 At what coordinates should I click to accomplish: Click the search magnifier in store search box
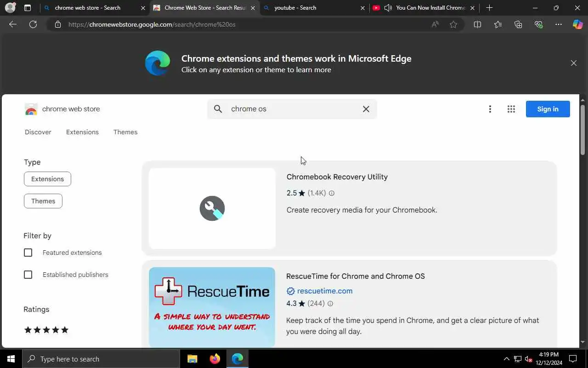point(218,109)
